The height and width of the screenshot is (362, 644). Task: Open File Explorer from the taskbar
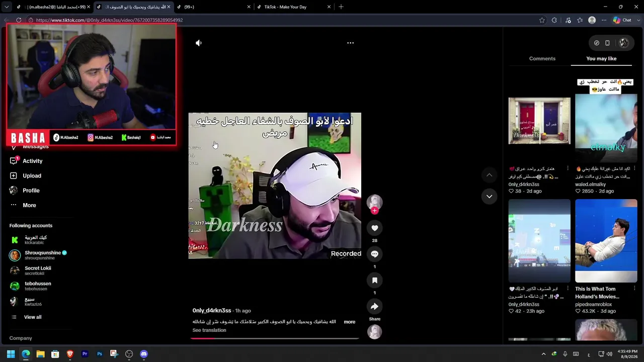point(40,354)
